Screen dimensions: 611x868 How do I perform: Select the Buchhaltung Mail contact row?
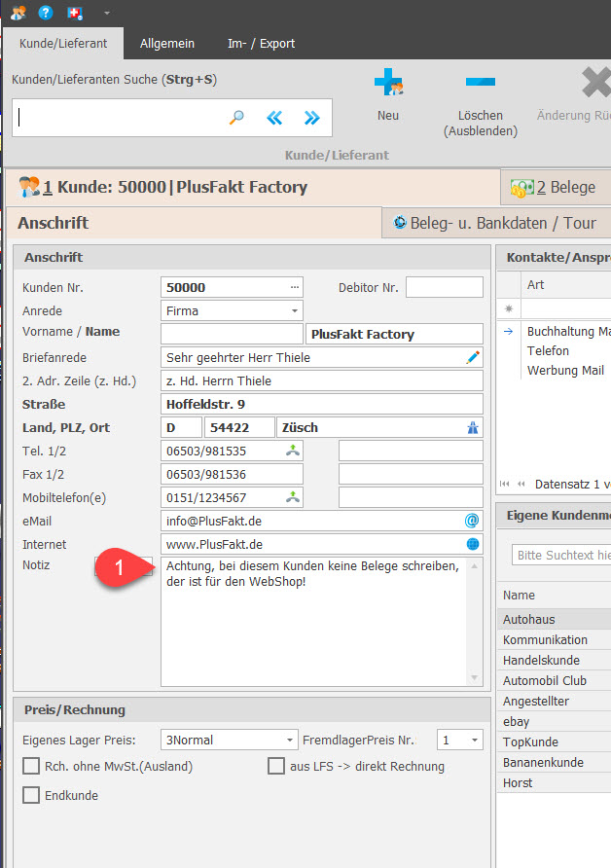click(x=565, y=331)
